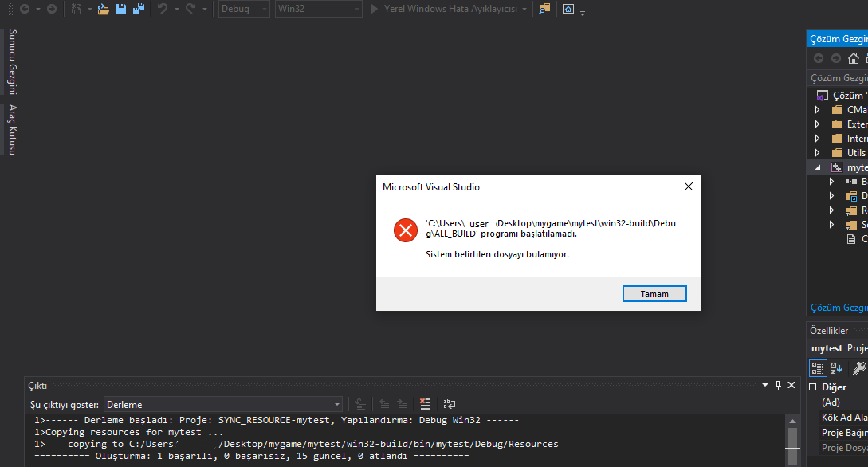Click the Undo arrow icon
Screen dimensions: 868x467
pos(163,9)
